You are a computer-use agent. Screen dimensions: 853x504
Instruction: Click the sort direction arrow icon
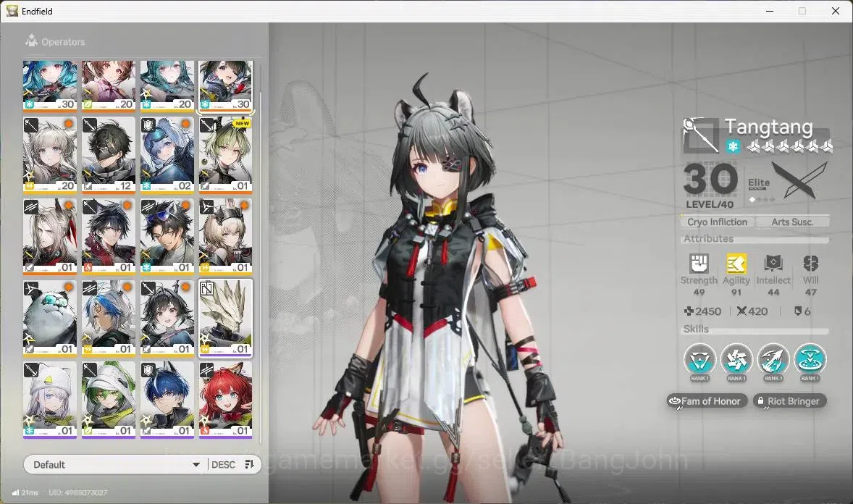pos(249,464)
